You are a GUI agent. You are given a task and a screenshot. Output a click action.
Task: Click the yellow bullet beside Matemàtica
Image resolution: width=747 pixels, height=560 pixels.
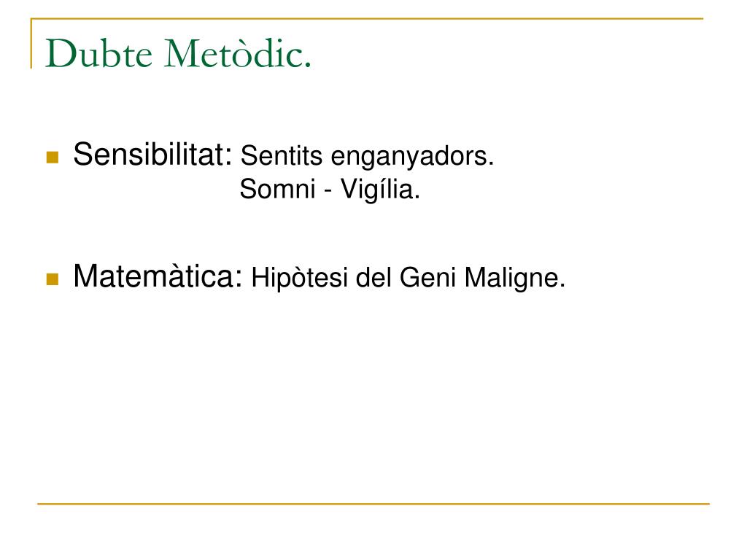(x=52, y=279)
